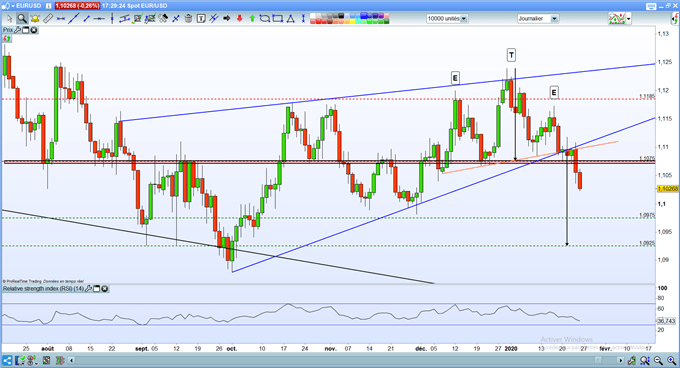This screenshot has width=680, height=368.
Task: Pick the bright red color swatch
Action: [x=318, y=21]
